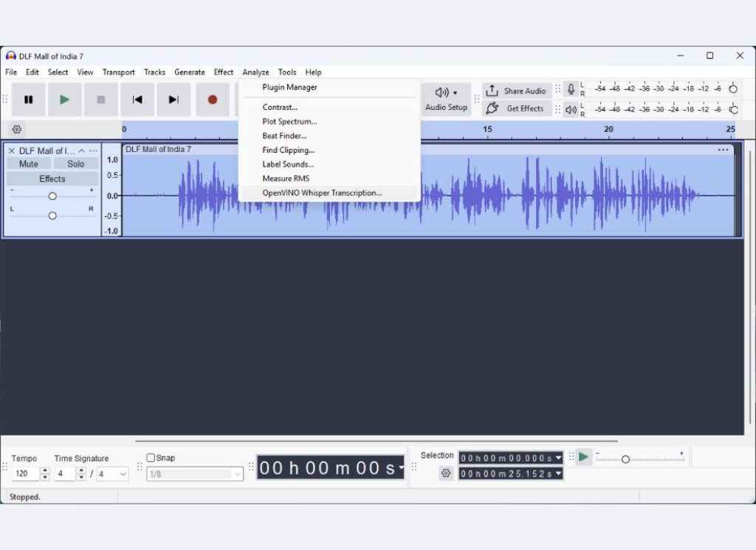Open the File menu

11,72
